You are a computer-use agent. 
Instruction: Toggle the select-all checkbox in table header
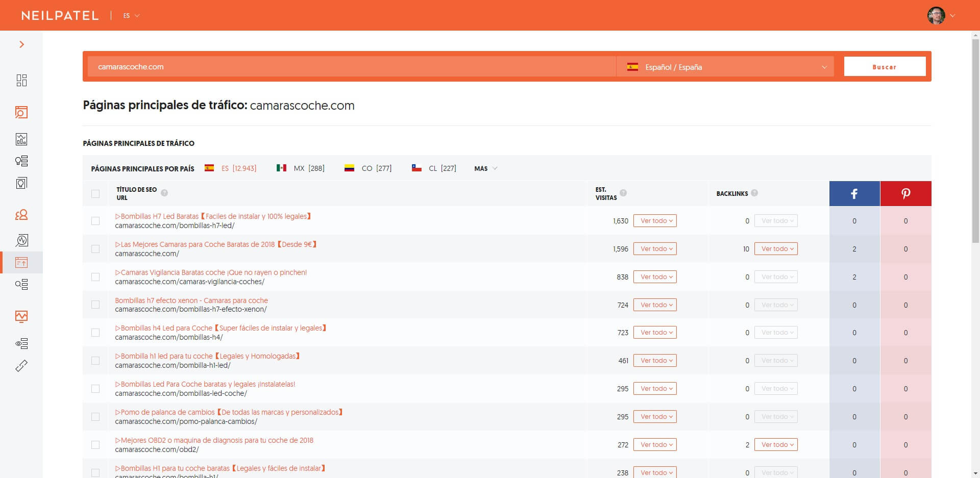95,193
